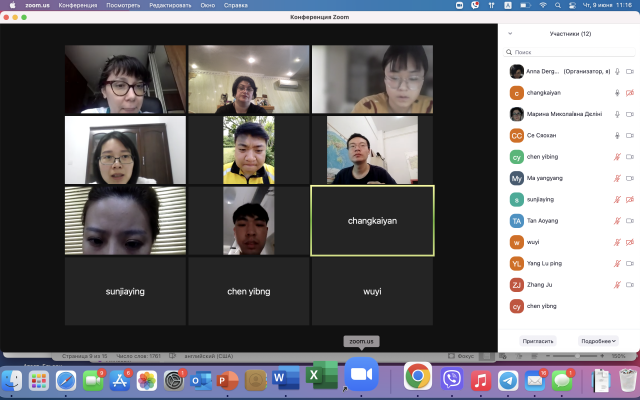
Task: Select the wuyi video tile
Action: point(372,291)
